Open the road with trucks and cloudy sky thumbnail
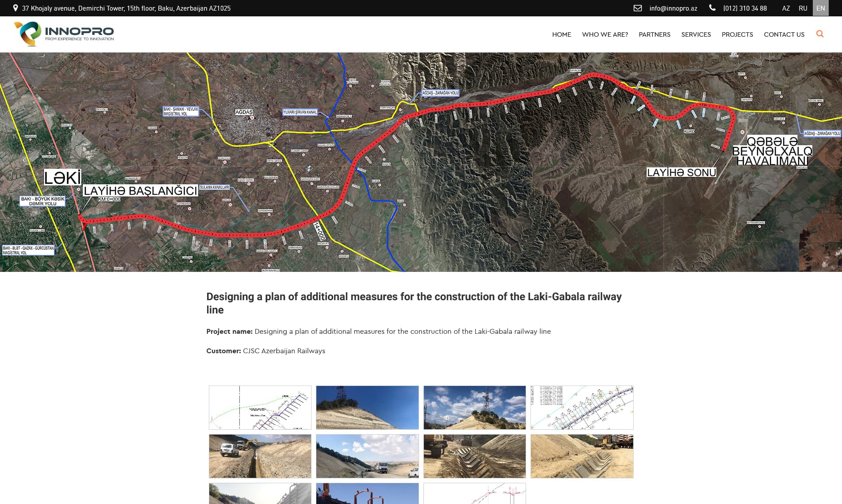The width and height of the screenshot is (842, 504). coord(367,456)
